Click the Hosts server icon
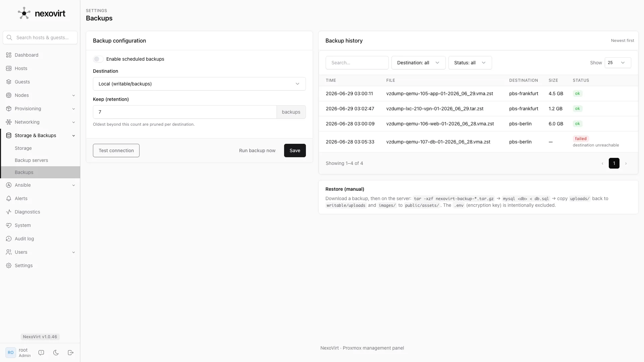Image resolution: width=644 pixels, height=362 pixels. pos(9,68)
